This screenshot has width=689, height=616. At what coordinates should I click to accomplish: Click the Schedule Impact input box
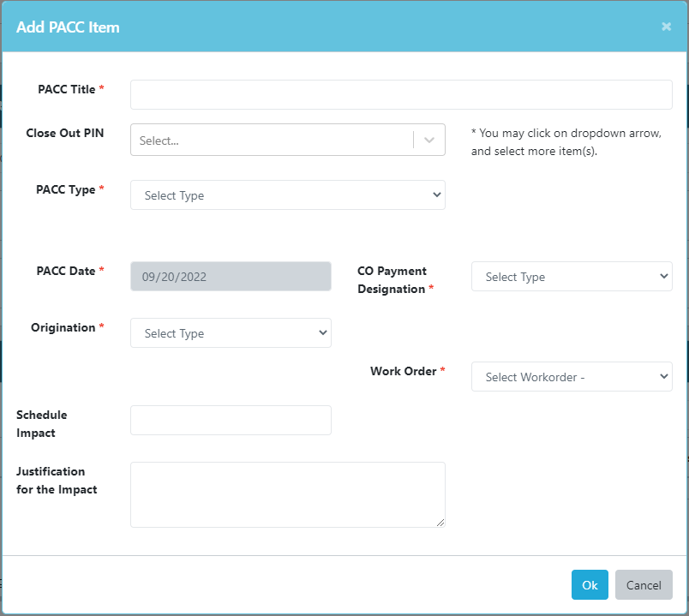pos(231,420)
